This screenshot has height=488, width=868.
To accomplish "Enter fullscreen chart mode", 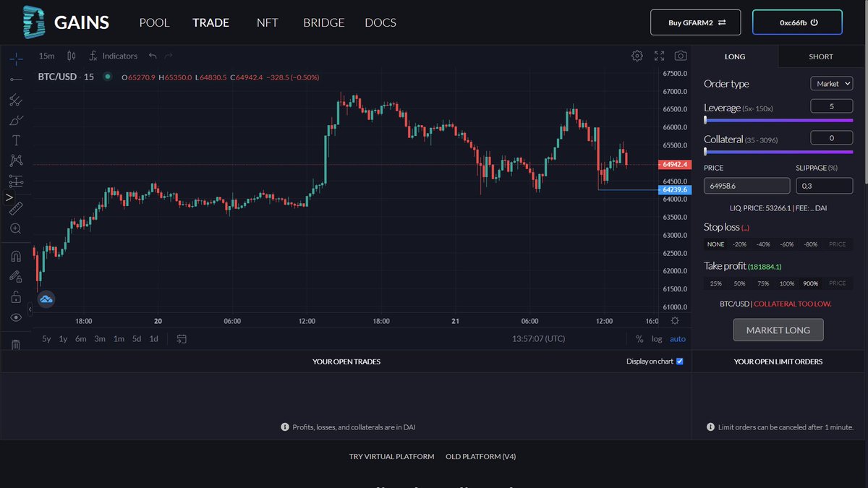I will [659, 56].
